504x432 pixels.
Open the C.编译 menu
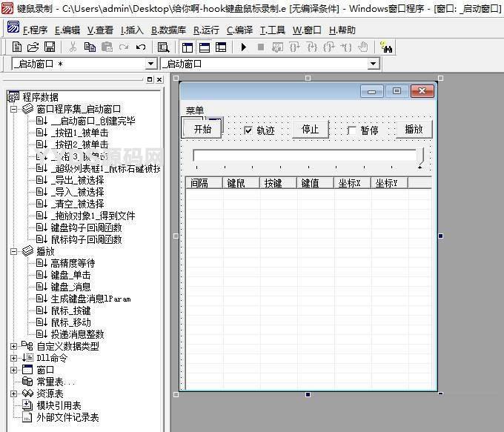point(239,30)
